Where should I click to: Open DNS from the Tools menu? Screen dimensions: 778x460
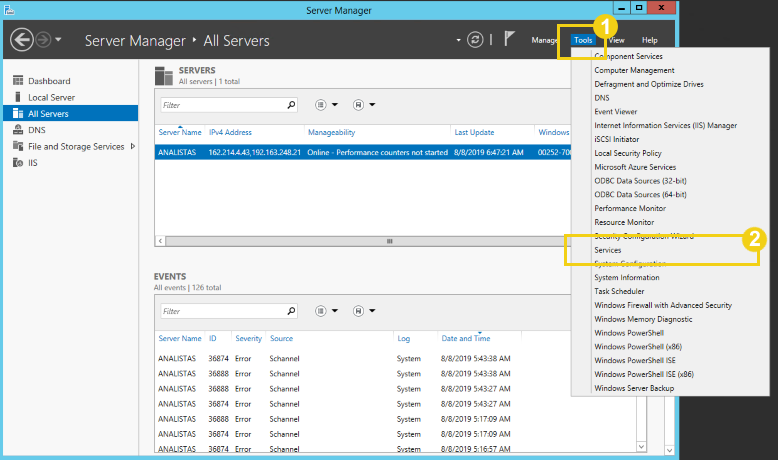click(x=602, y=98)
